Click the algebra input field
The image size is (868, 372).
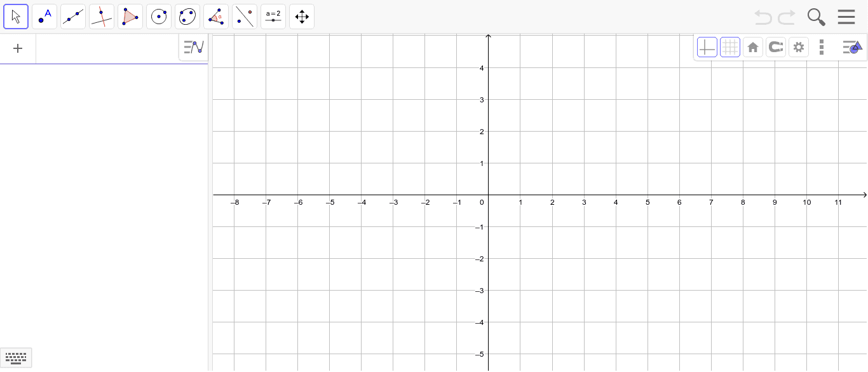click(107, 49)
